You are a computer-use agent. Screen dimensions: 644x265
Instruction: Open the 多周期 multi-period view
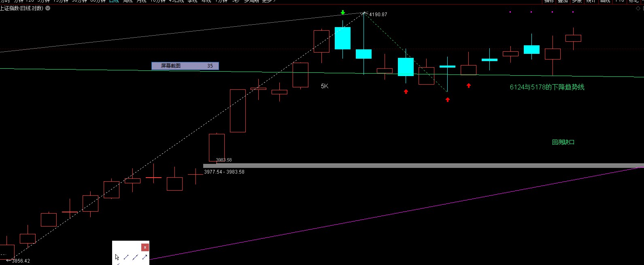[251, 1]
